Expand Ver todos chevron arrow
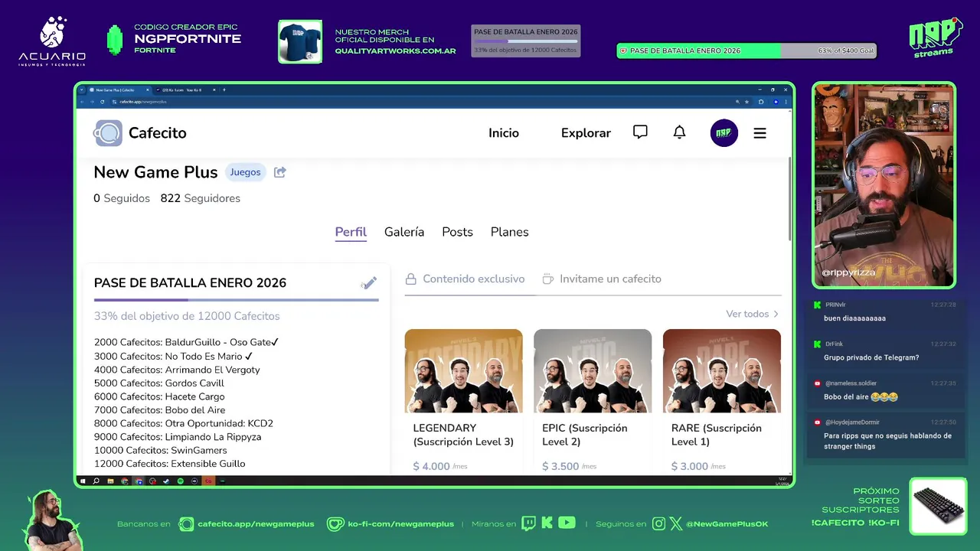This screenshot has height=551, width=980. click(x=776, y=314)
